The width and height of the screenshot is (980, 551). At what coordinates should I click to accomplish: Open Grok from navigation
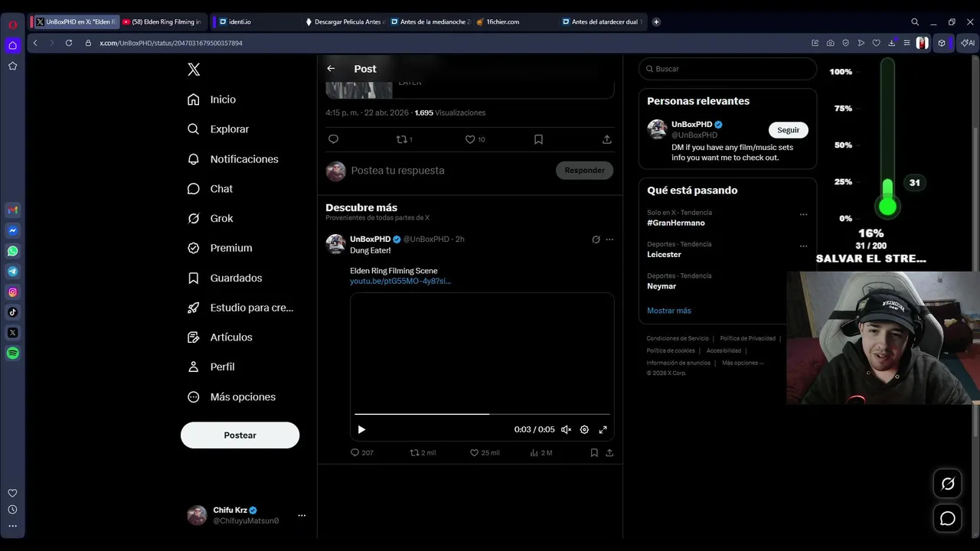pyautogui.click(x=211, y=218)
